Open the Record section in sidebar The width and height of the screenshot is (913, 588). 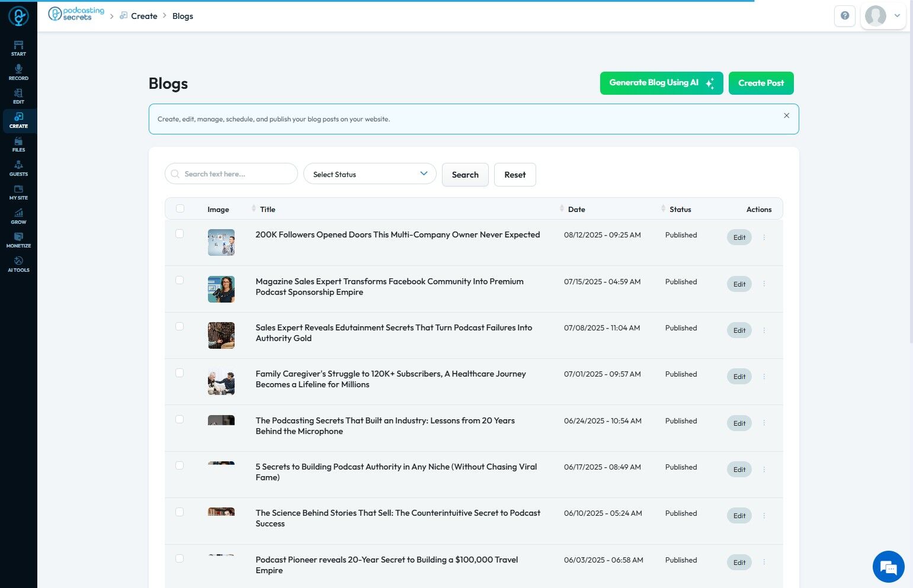click(18, 72)
